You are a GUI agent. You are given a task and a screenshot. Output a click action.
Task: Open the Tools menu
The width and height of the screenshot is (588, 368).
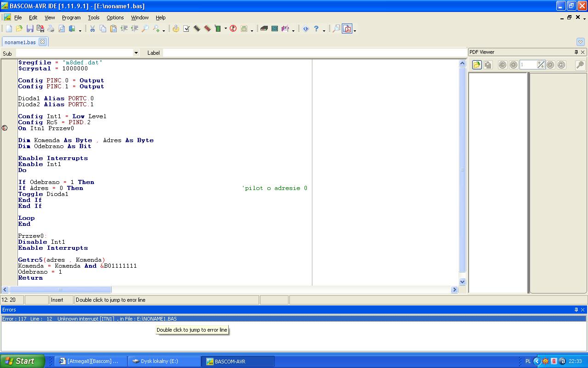point(94,17)
